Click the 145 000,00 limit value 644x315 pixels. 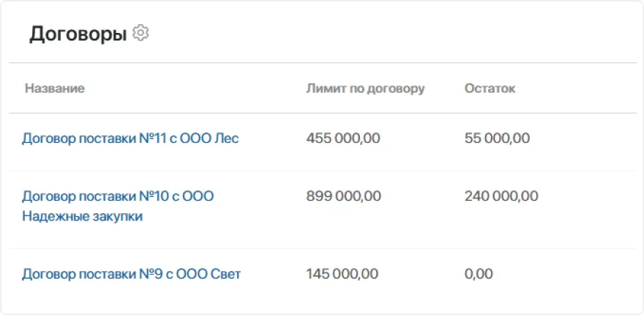[x=342, y=274]
